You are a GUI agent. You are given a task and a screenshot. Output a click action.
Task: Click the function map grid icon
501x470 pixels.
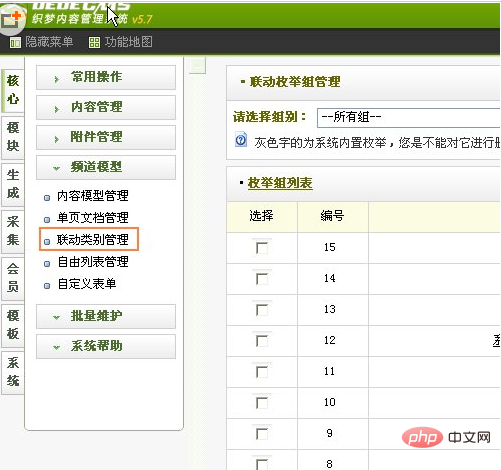(x=94, y=43)
